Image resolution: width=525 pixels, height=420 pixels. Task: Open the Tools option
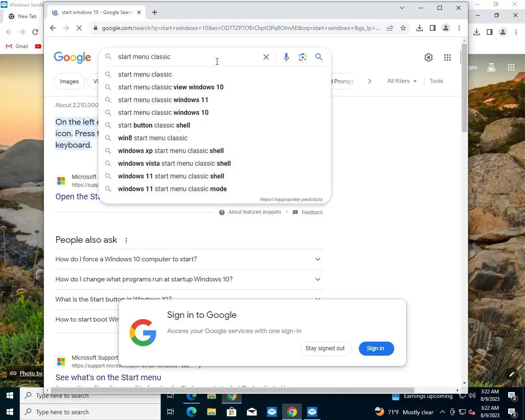436,81
